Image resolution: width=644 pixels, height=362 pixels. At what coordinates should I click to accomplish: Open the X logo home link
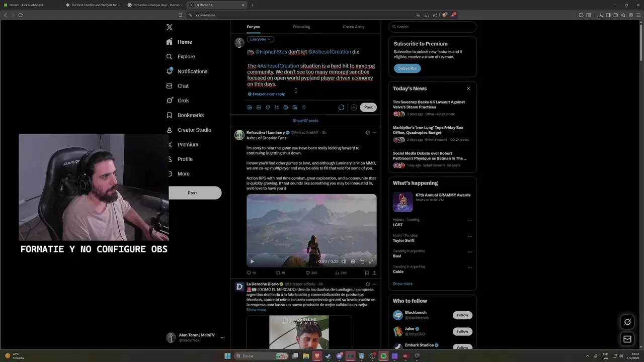[x=170, y=27]
